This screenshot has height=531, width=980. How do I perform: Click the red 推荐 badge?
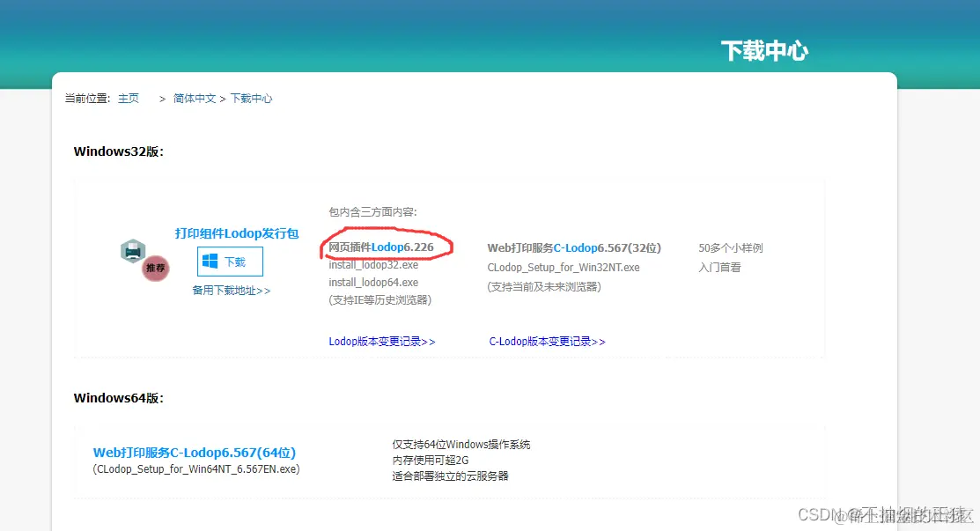tap(155, 268)
